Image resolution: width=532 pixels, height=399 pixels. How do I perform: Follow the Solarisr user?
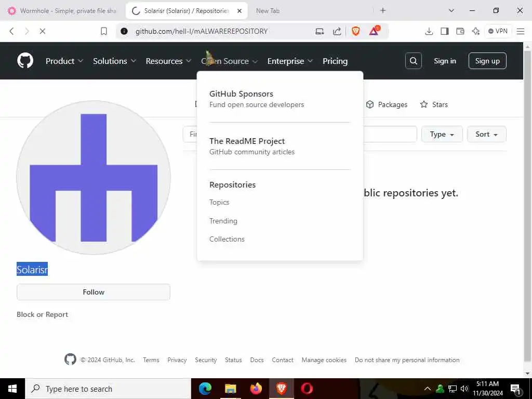(x=94, y=292)
